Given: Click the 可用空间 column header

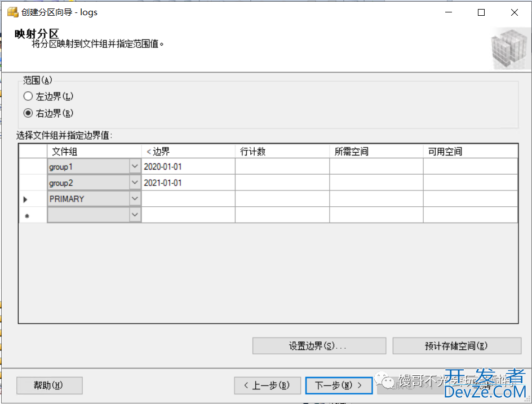Looking at the screenshot, I should (x=471, y=151).
